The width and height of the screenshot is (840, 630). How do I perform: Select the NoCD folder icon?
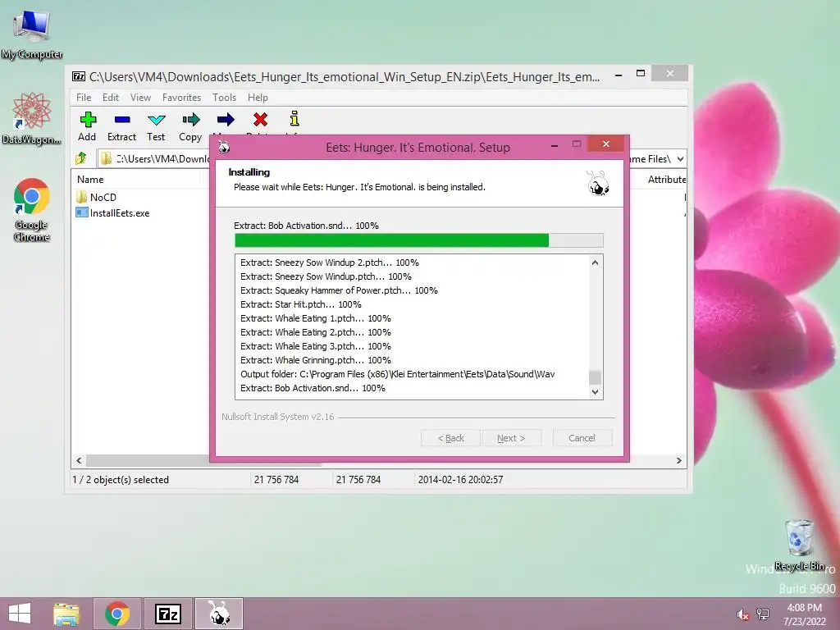tap(81, 197)
